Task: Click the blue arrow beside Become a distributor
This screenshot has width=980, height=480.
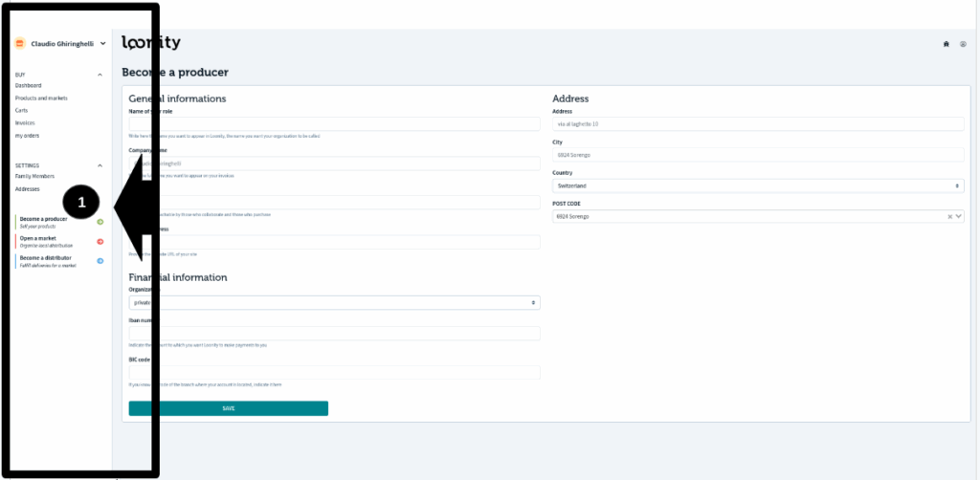Action: pos(100,260)
